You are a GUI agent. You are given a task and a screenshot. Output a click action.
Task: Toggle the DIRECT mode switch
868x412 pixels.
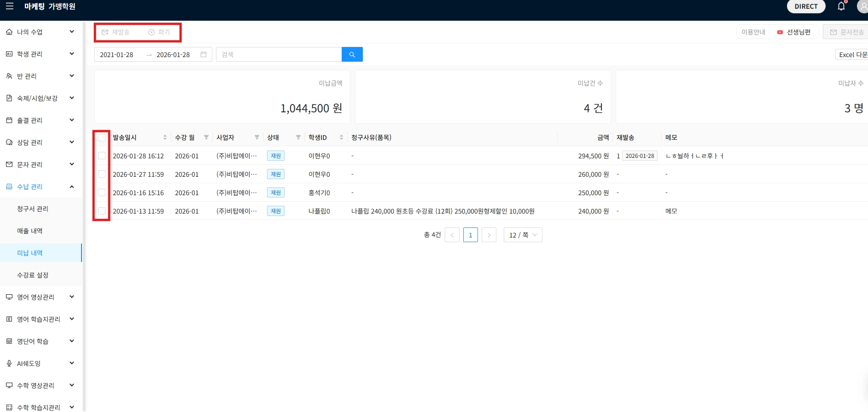point(806,6)
